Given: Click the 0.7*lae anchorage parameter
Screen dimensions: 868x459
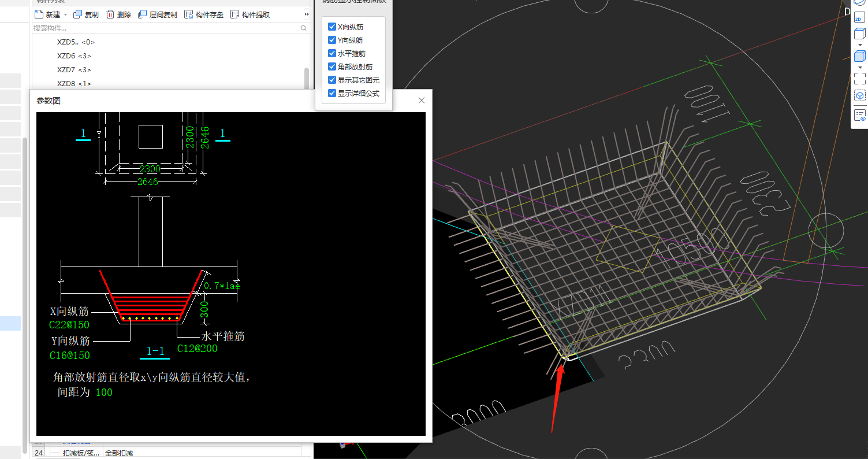Looking at the screenshot, I should 222,286.
